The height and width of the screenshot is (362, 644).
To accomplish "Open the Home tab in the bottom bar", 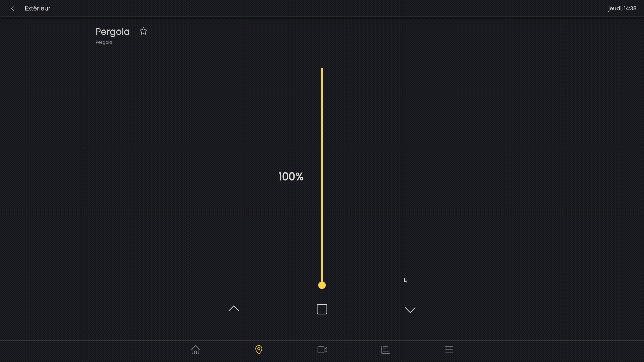I will coord(195,350).
